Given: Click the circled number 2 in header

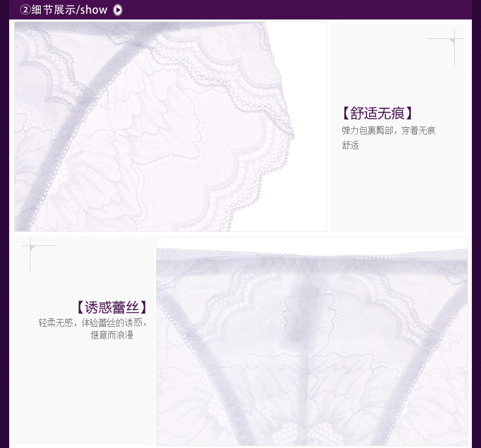Looking at the screenshot, I should (x=25, y=10).
